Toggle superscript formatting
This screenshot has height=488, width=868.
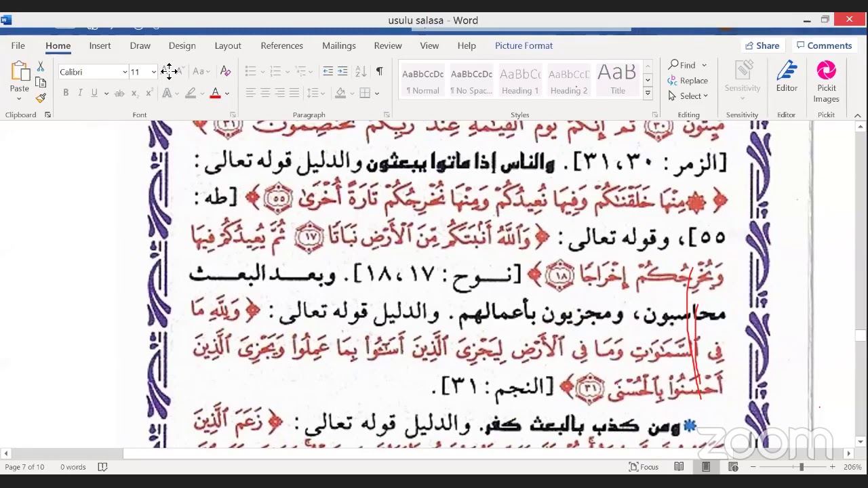pyautogui.click(x=149, y=93)
